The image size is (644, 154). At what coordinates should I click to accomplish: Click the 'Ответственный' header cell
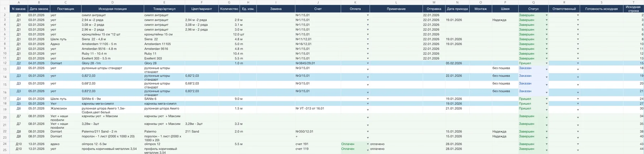click(564, 9)
